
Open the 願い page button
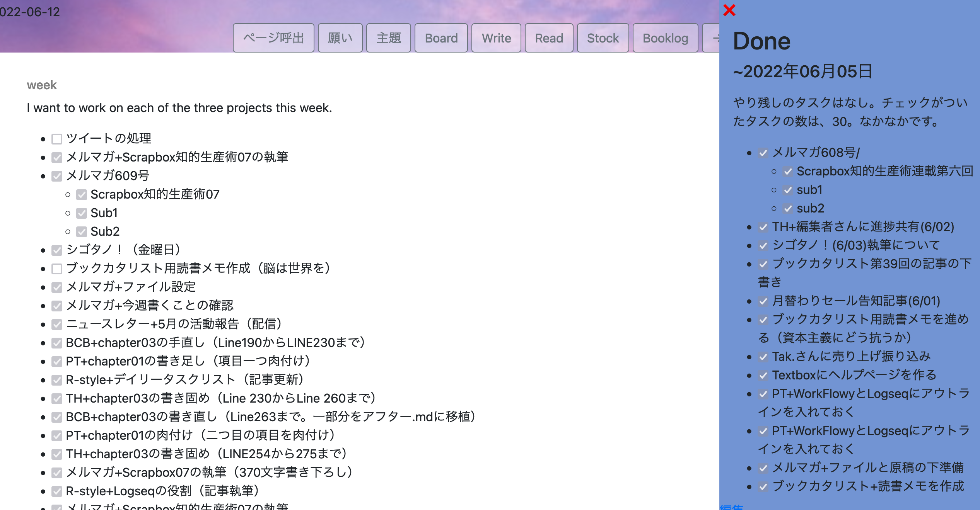pos(340,38)
